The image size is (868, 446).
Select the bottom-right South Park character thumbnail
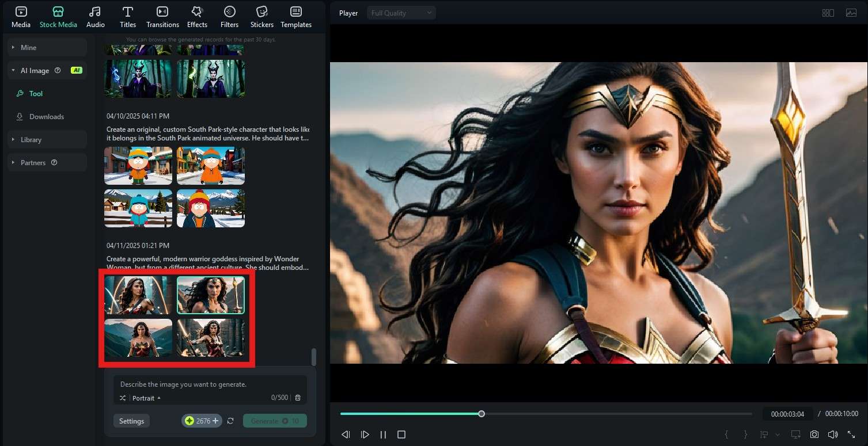click(x=211, y=208)
